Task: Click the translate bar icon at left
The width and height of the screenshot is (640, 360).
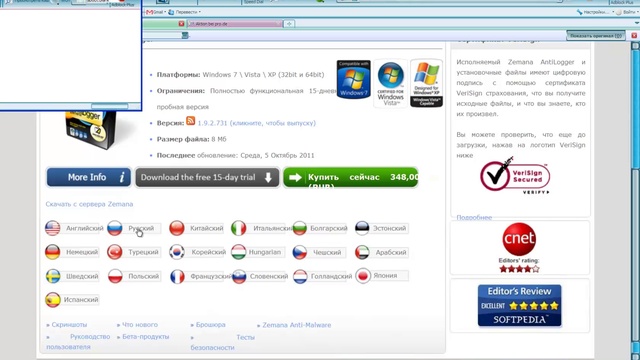Action: click(185, 36)
